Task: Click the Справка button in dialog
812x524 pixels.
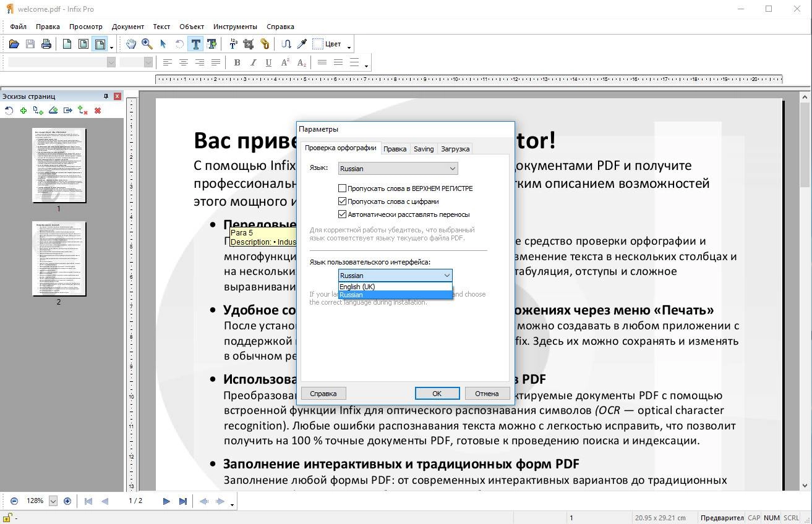Action: click(323, 394)
